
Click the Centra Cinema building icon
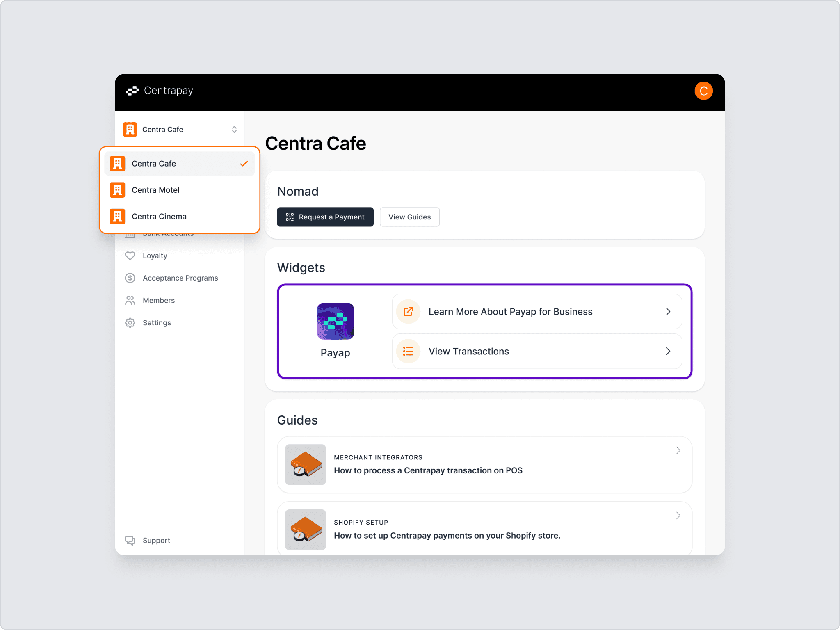(x=117, y=216)
